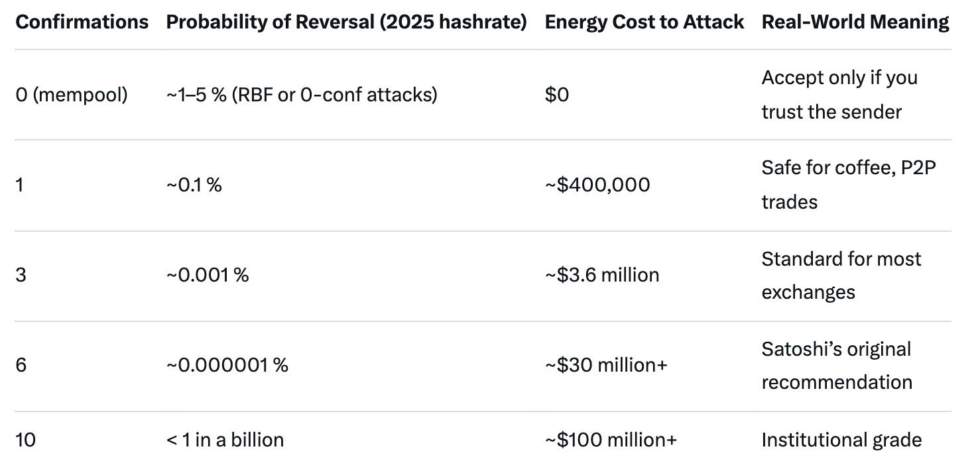Viewport: 980px width, 473px height.
Task: Click the ~0.1 % probability cell
Action: [x=194, y=185]
